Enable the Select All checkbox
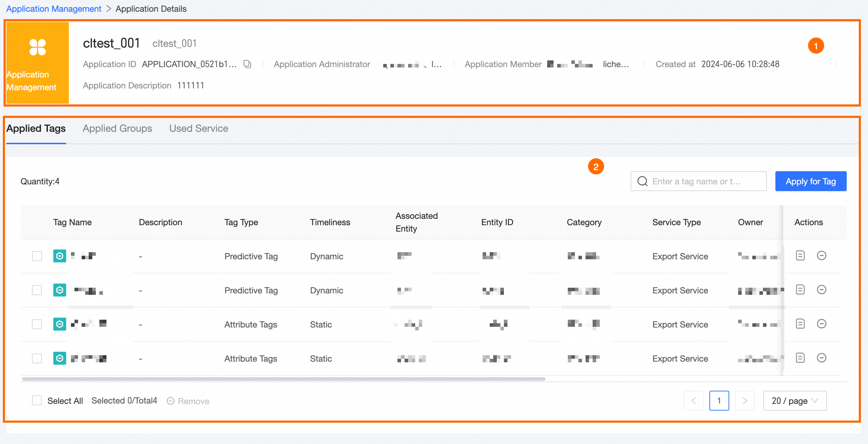 click(x=37, y=401)
